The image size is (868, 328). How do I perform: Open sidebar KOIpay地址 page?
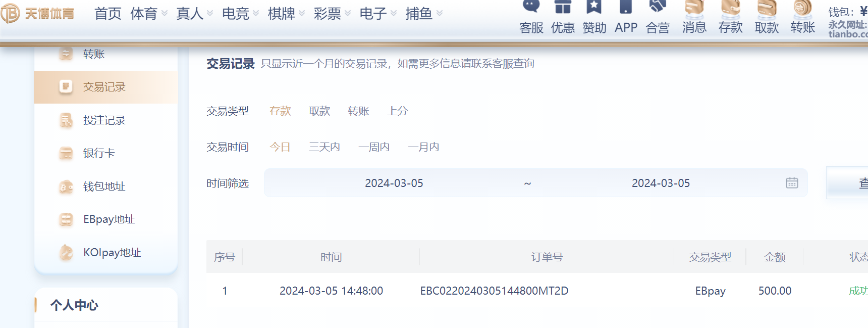(x=112, y=253)
